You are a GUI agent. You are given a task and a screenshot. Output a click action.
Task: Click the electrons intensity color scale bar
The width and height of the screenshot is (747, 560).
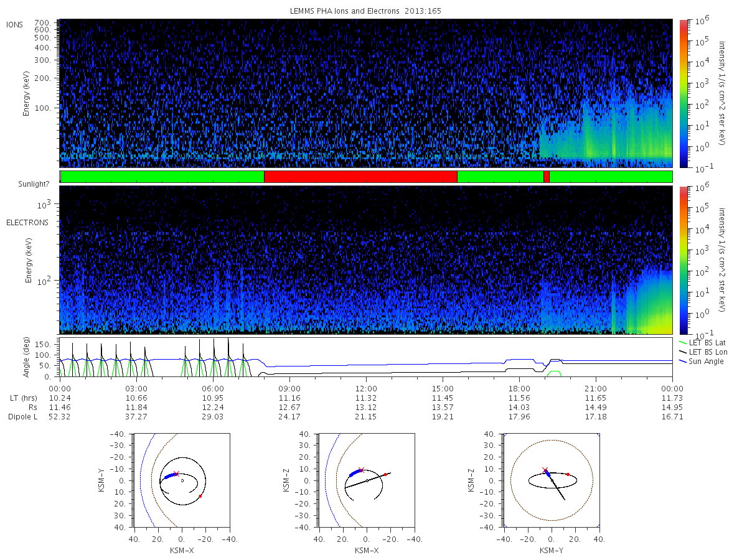pos(684,260)
